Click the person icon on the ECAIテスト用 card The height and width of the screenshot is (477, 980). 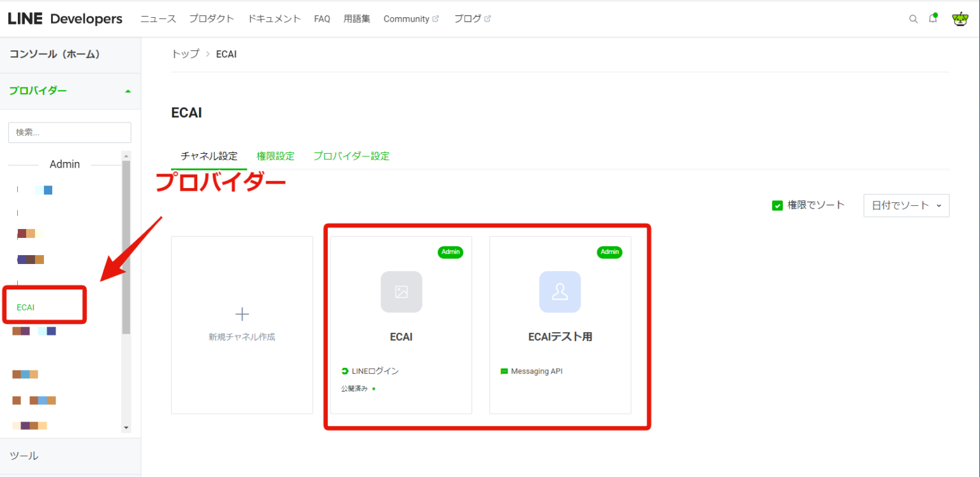coord(560,291)
